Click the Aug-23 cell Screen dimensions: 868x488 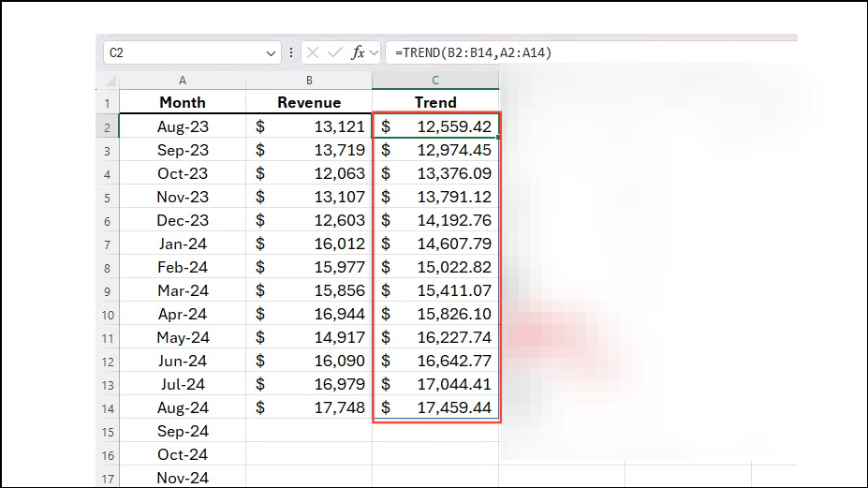coord(183,126)
